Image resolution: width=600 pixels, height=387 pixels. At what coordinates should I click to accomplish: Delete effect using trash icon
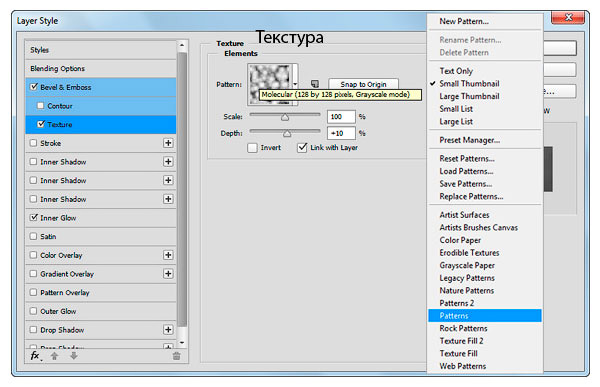click(176, 356)
